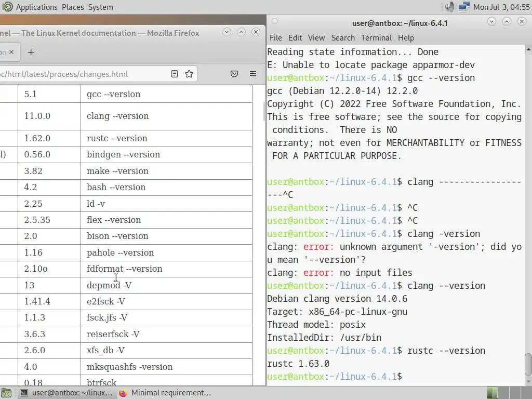The image size is (532, 399).
Task: Minimize the Firefox window with the down-chevron button
Action: tap(227, 32)
